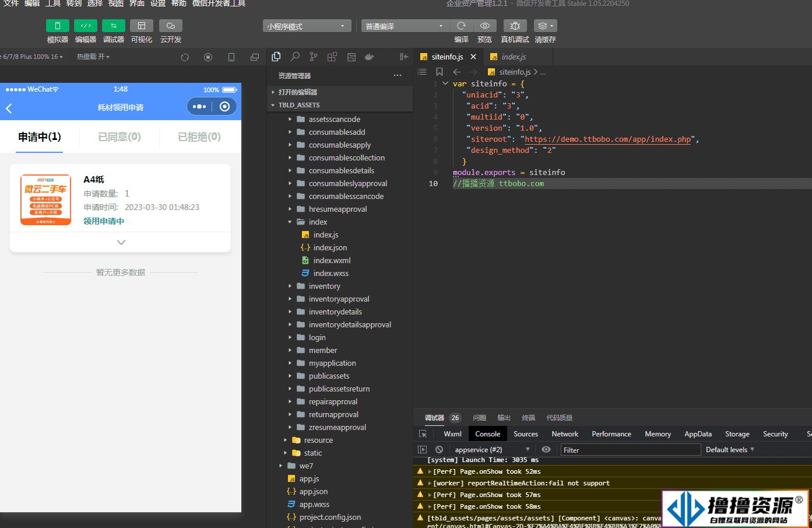Viewport: 812px width, 528px height.
Task: Switch to the 问题 panel tab
Action: pos(480,418)
